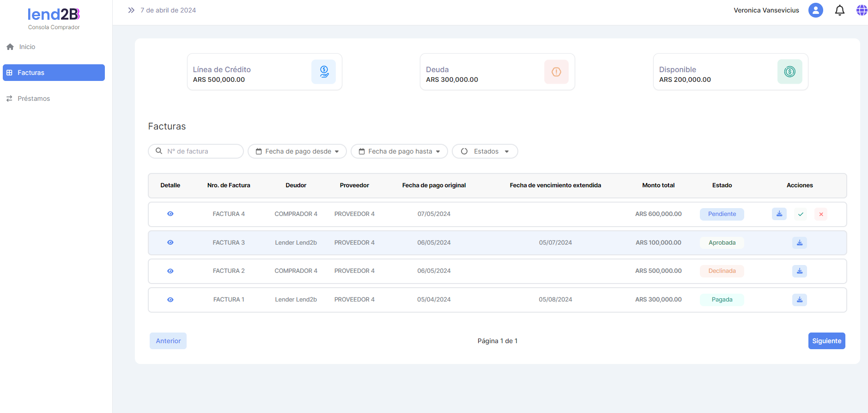Collapse the sidebar with double-chevron icon
868x413 pixels.
pos(131,10)
